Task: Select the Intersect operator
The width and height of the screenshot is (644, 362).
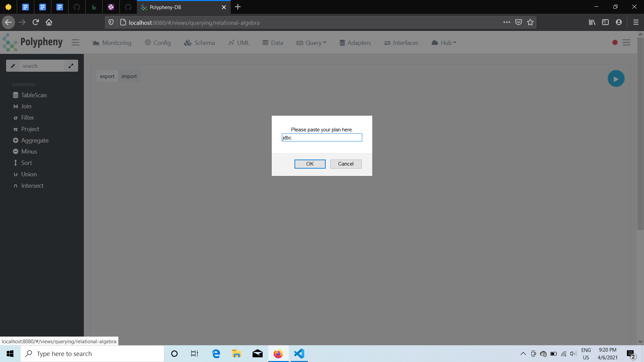Action: coord(32,185)
